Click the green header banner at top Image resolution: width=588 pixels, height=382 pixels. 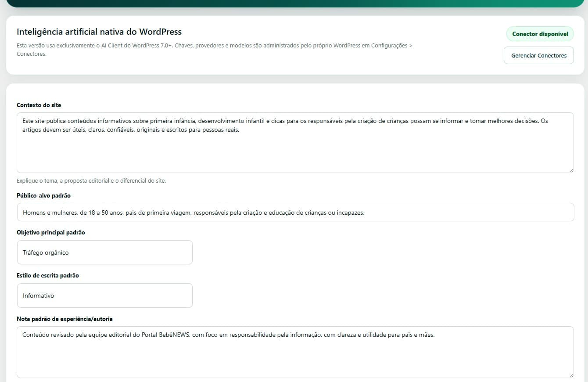(x=295, y=4)
